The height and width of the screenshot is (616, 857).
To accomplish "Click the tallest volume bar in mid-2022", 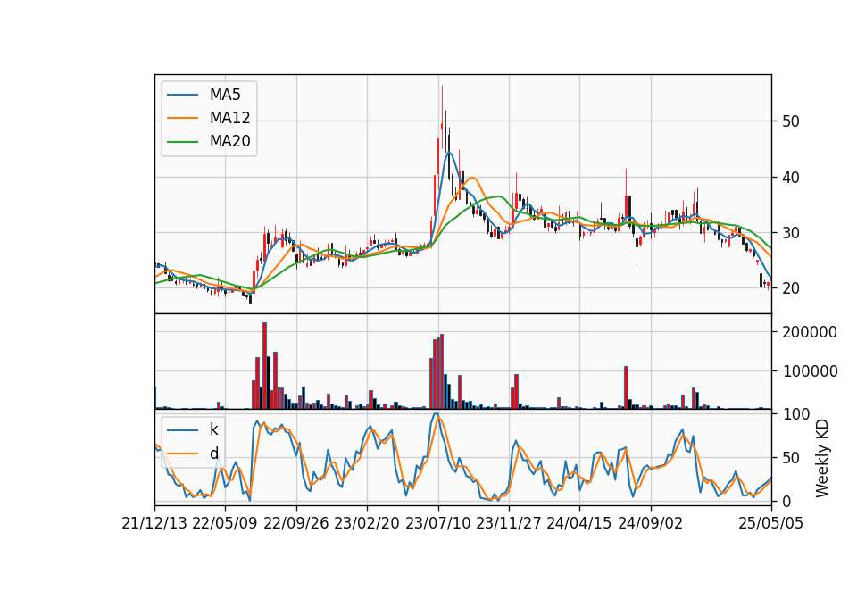I will pyautogui.click(x=264, y=366).
